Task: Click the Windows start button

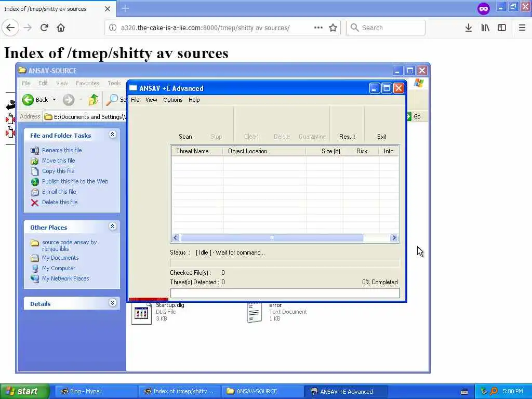Action: click(x=25, y=391)
